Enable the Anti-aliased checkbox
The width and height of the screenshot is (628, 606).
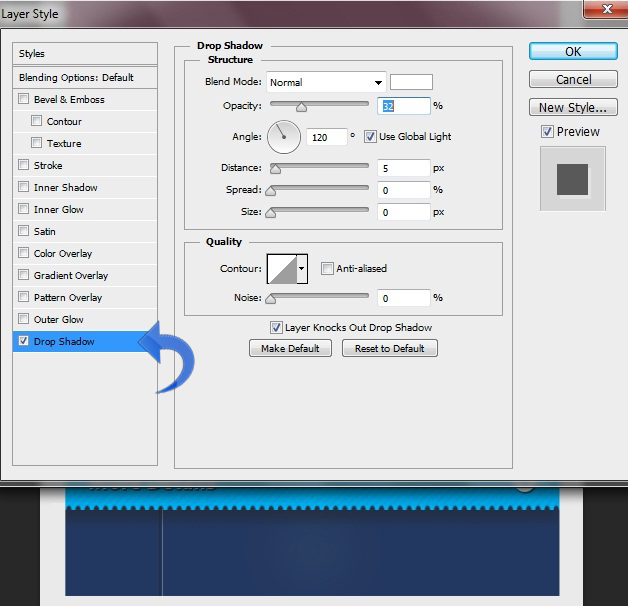click(327, 268)
